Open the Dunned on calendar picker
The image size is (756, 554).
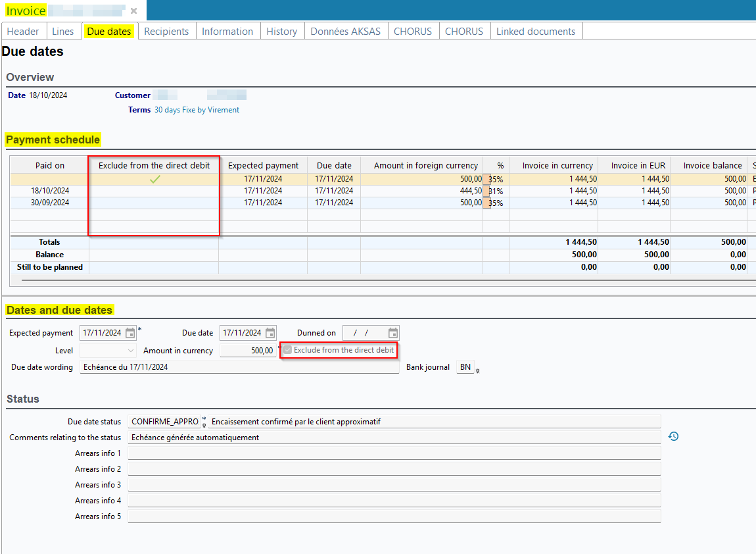pos(393,333)
